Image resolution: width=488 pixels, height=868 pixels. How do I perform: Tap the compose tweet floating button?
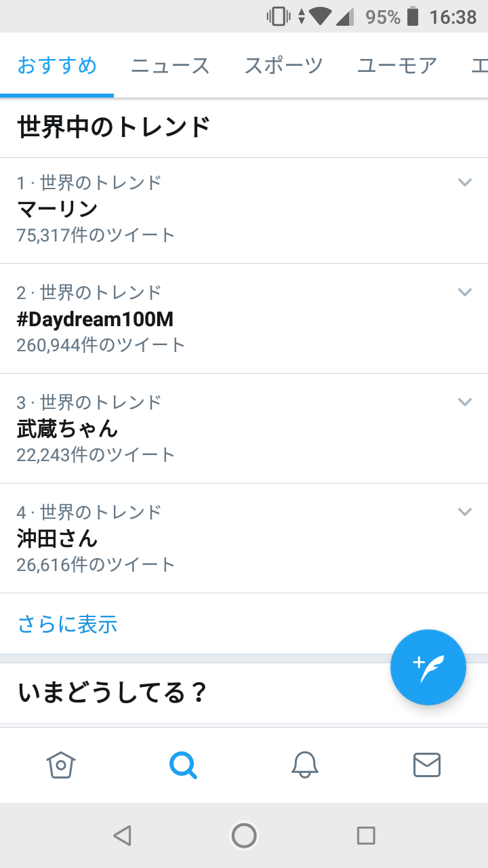(x=428, y=667)
